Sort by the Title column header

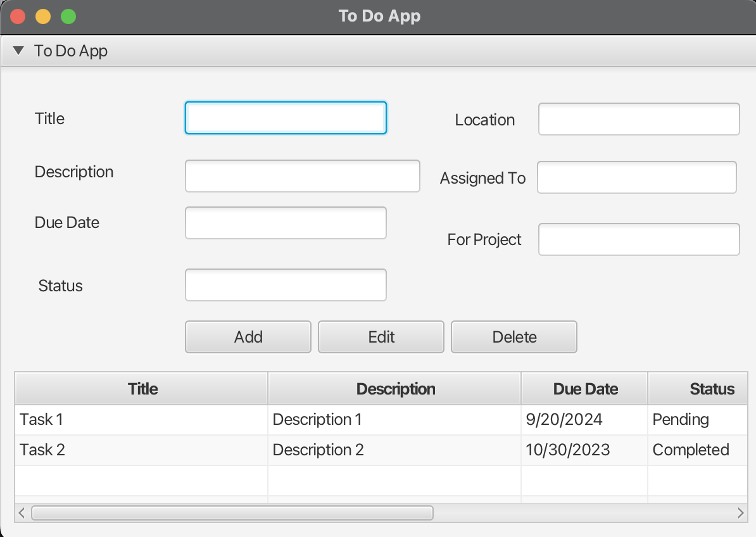coord(142,389)
